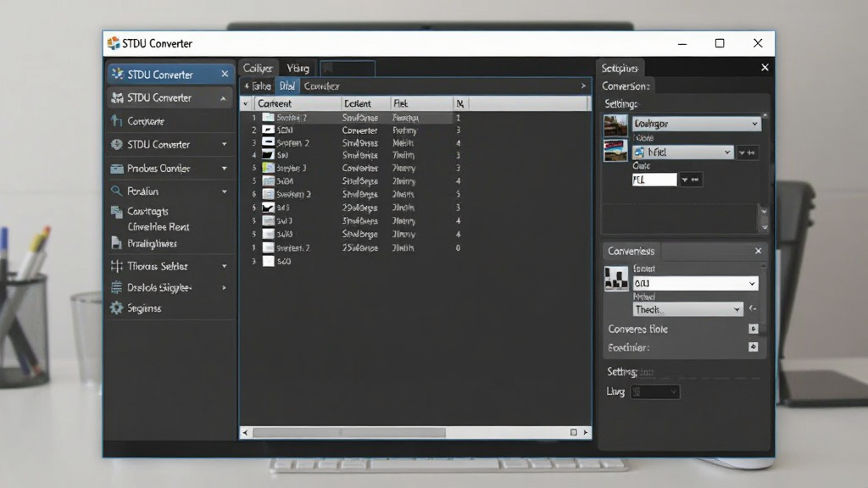Click the arrow button right of Theck dropdown
The width and height of the screenshot is (868, 488).
point(753,308)
